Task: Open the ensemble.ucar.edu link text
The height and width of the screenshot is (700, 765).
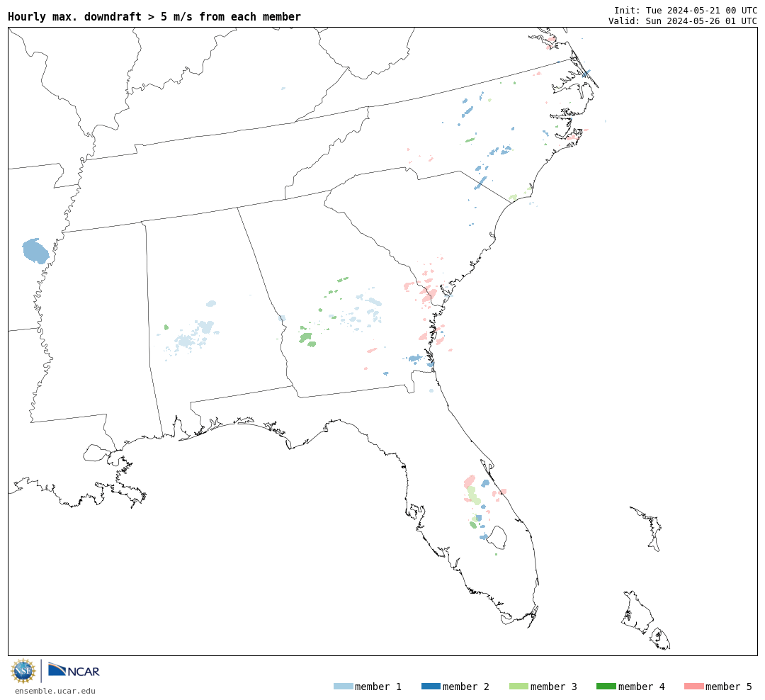Action: click(x=55, y=691)
